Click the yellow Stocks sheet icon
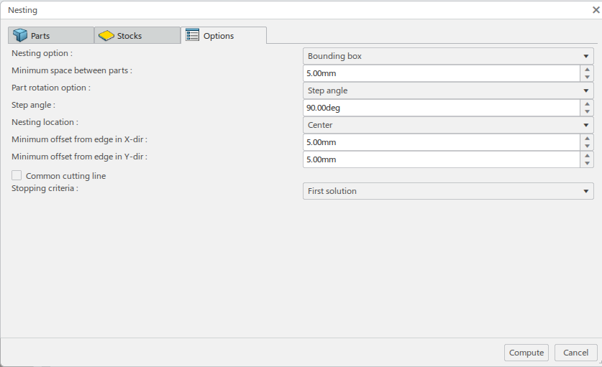The height and width of the screenshot is (367, 602). click(106, 36)
